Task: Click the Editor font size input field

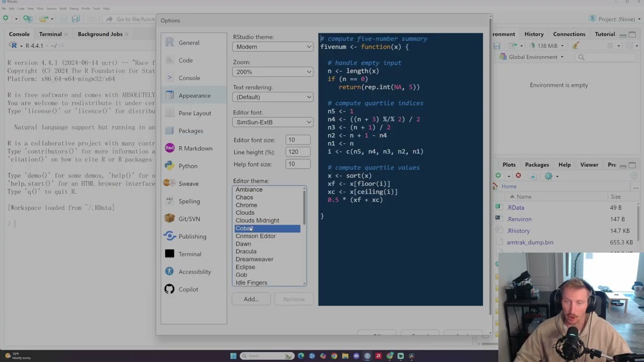Action: click(x=298, y=140)
